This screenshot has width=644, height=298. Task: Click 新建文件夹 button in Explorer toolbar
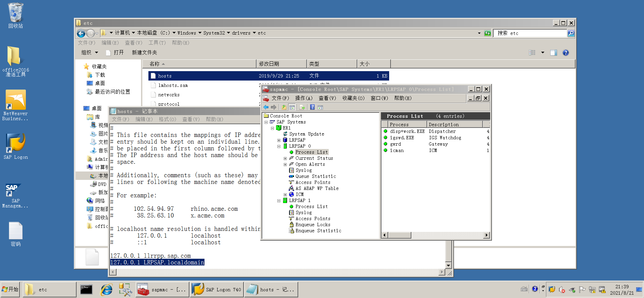(144, 53)
